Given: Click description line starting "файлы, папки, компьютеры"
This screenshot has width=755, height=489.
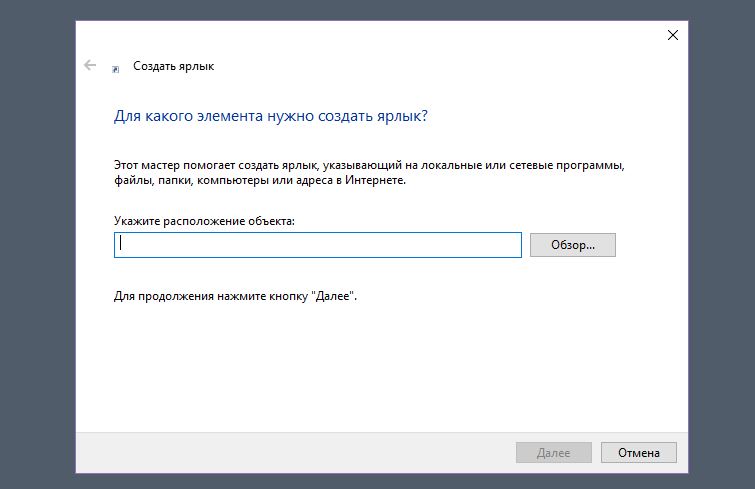Looking at the screenshot, I should (x=260, y=180).
